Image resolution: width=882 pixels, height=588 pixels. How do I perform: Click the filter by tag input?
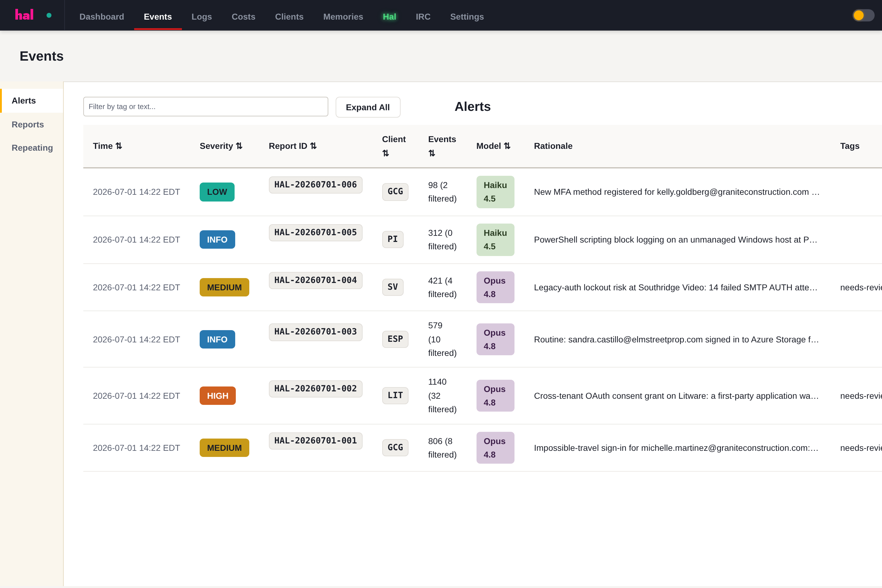(x=205, y=107)
